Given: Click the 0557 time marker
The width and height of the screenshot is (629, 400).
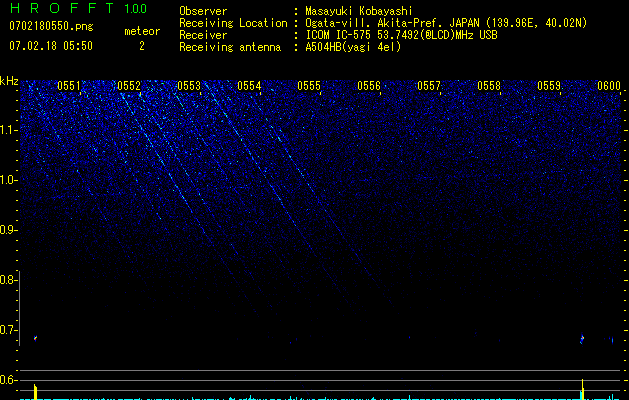Looking at the screenshot, I should pyautogui.click(x=429, y=86).
